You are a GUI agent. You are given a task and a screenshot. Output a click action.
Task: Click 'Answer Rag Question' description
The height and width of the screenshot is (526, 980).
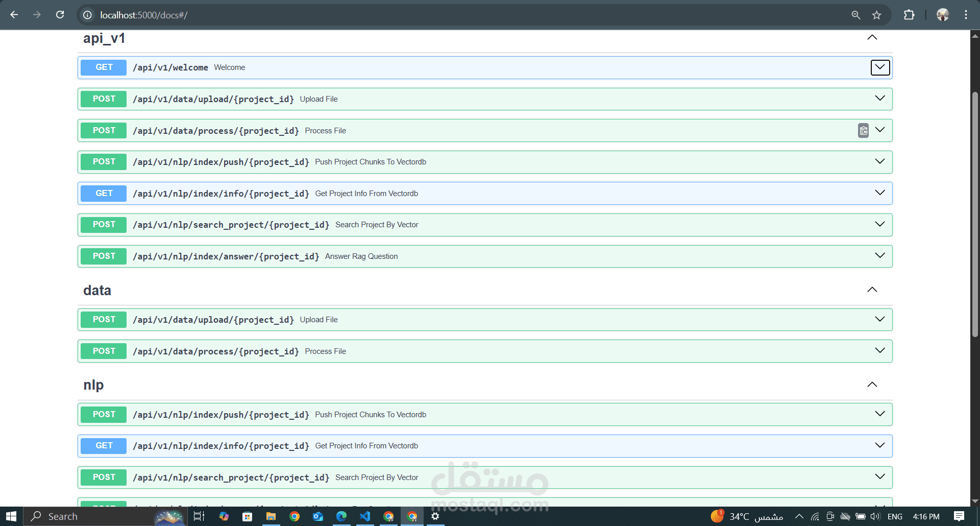[361, 256]
